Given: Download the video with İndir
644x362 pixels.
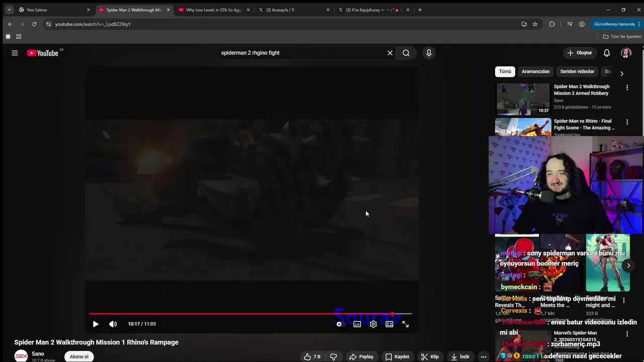Looking at the screenshot, I should [x=460, y=356].
